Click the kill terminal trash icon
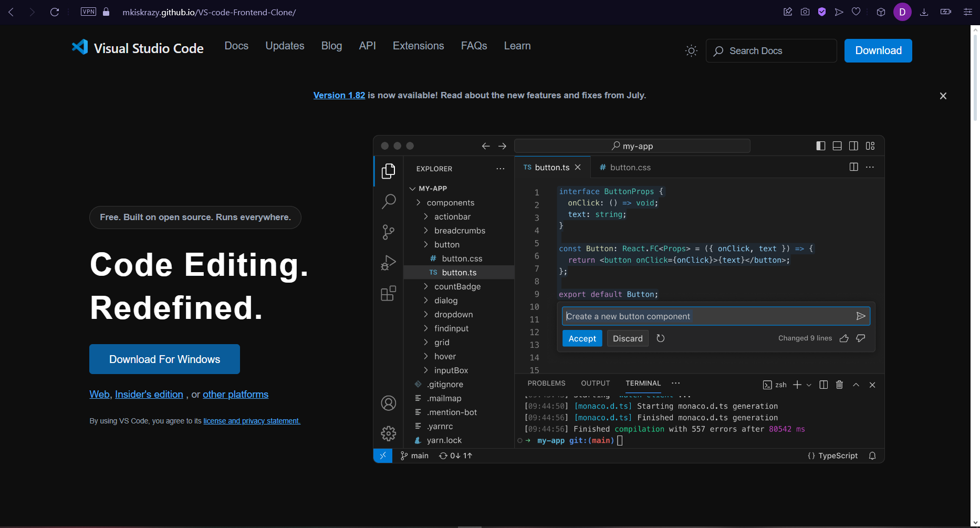980x528 pixels. pos(839,385)
